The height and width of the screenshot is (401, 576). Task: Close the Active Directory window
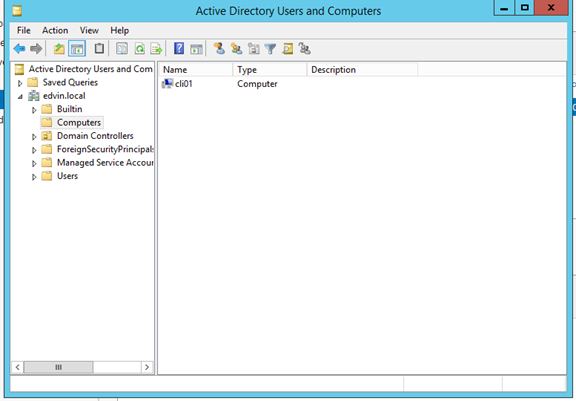click(551, 8)
